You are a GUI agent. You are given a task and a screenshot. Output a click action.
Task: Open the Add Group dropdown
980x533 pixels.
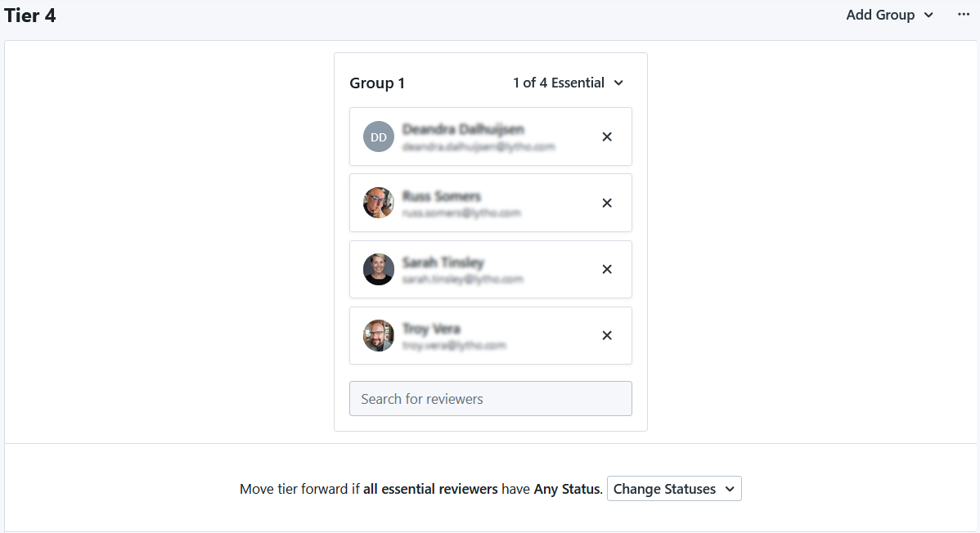click(x=889, y=15)
